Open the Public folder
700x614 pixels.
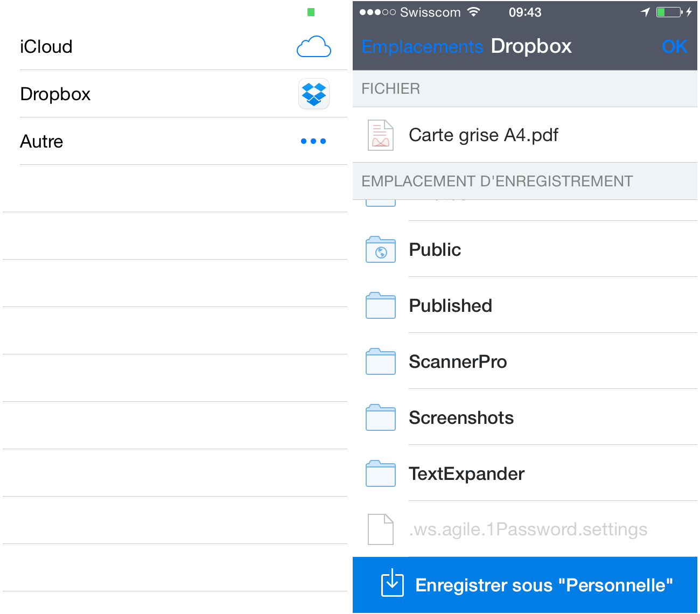(525, 249)
